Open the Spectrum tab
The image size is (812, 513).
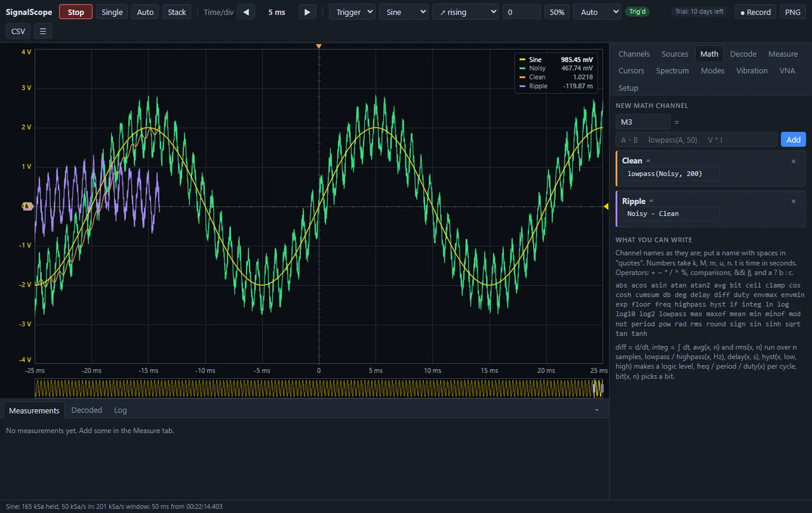[x=672, y=71]
